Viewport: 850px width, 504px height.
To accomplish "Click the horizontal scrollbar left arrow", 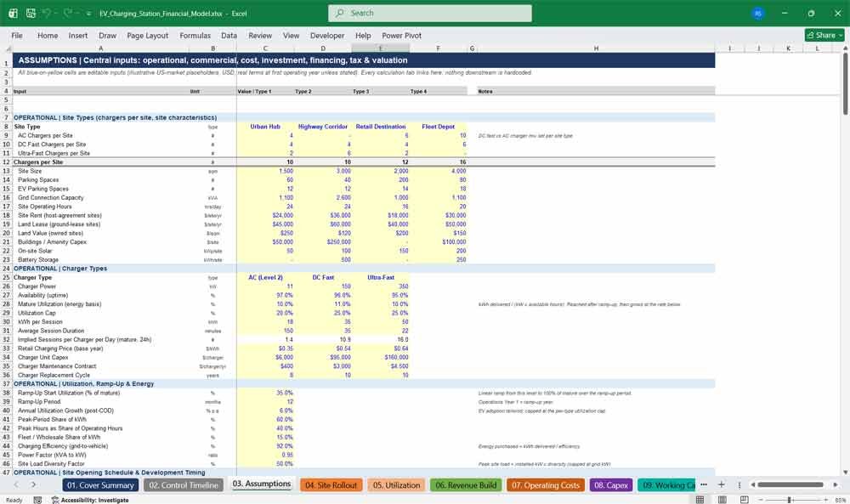I will pos(752,484).
